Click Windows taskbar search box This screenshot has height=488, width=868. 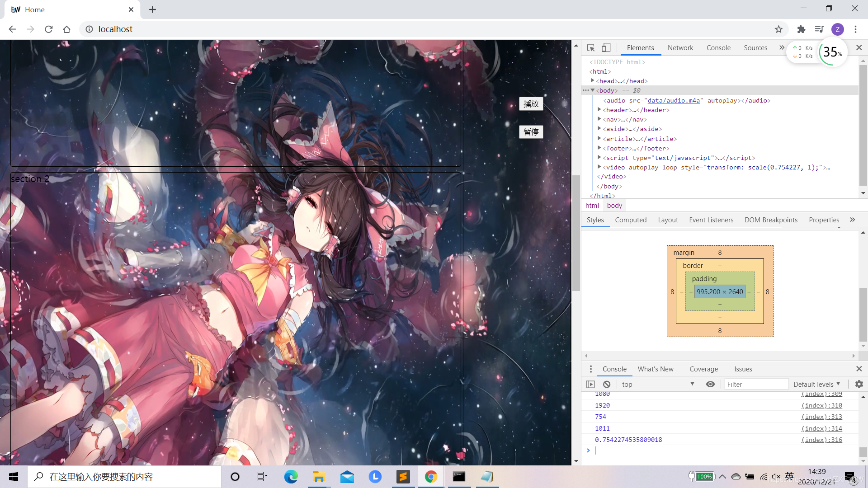click(x=124, y=477)
